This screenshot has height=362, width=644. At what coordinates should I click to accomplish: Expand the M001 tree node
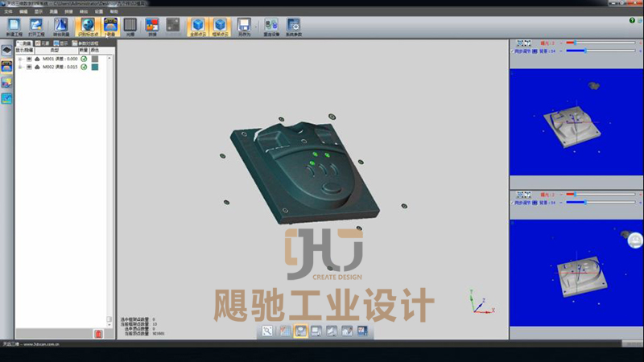click(x=19, y=59)
